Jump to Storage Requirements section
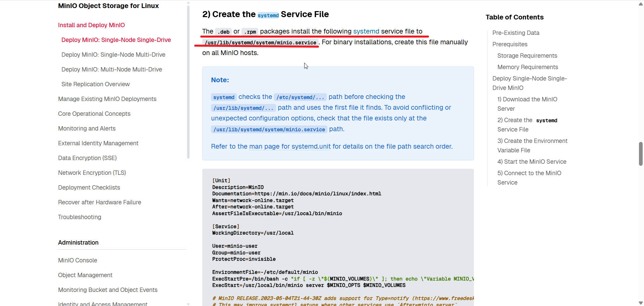Screen dimensions: 644x306 coord(527,56)
